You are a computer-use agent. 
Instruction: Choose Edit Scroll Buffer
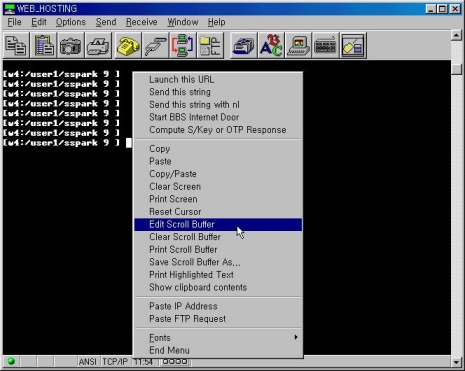click(218, 225)
